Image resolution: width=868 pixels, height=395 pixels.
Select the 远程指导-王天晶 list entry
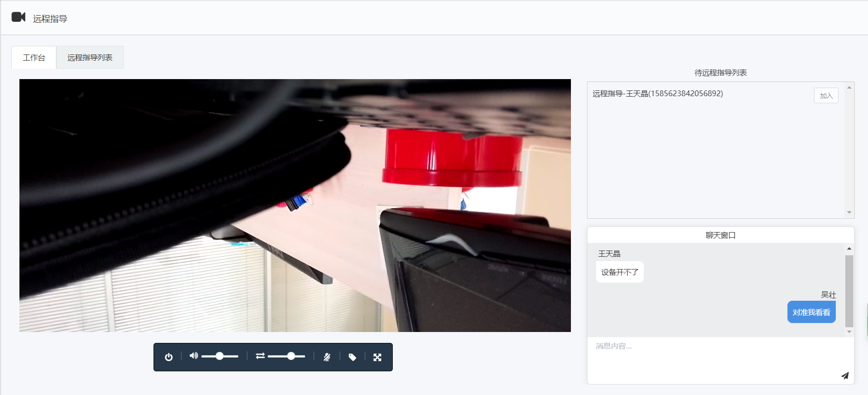(x=658, y=94)
